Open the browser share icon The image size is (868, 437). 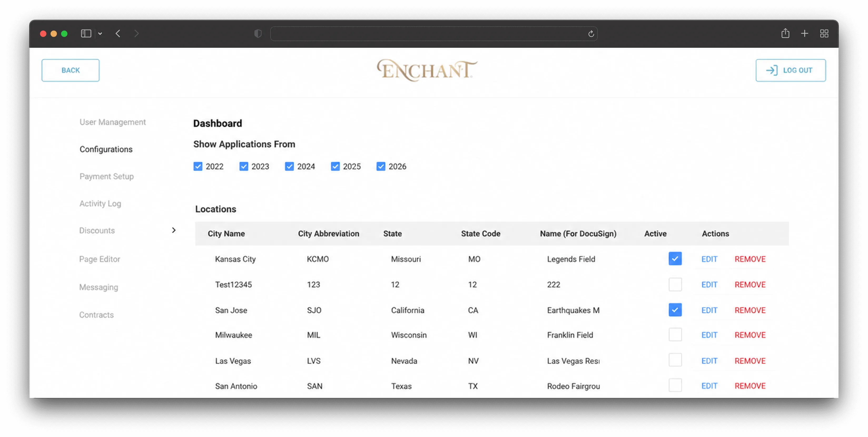click(x=785, y=33)
